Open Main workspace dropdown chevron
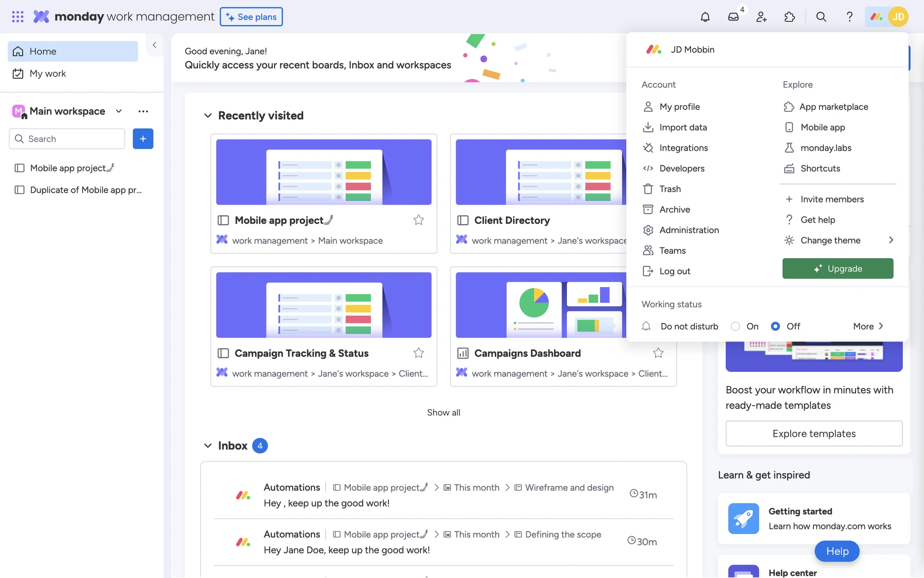This screenshot has width=924, height=578. [119, 111]
